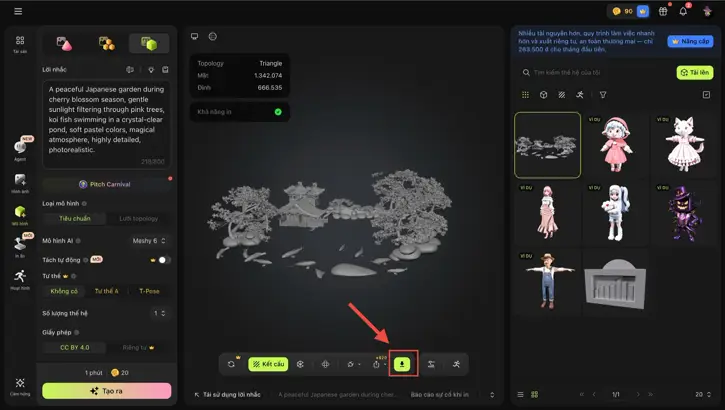Open the Tài sản assets section
Viewport: 725px width, 410px height.
click(x=20, y=44)
